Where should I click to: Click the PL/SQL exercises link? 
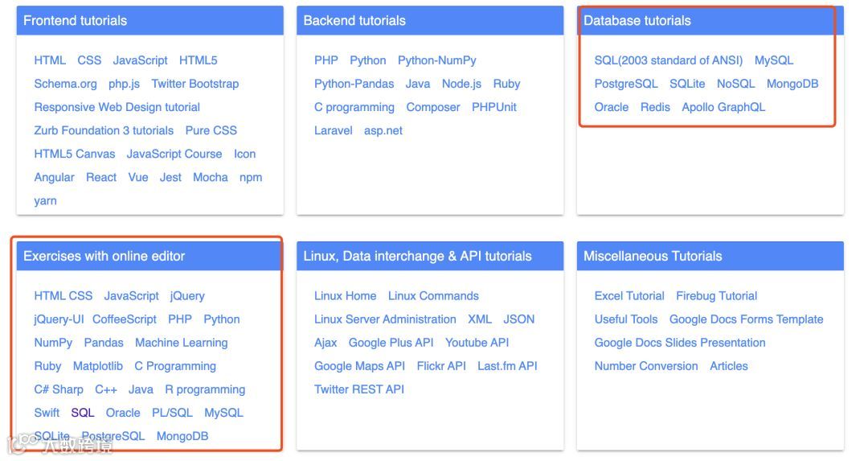pyautogui.click(x=172, y=413)
